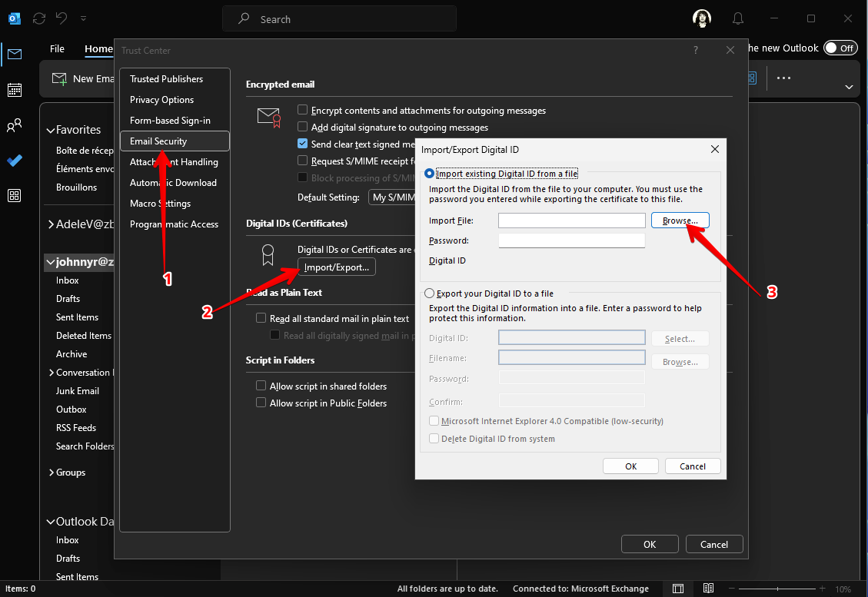Select Export your Digital ID to a file
This screenshot has height=597, width=868.
pyautogui.click(x=430, y=294)
